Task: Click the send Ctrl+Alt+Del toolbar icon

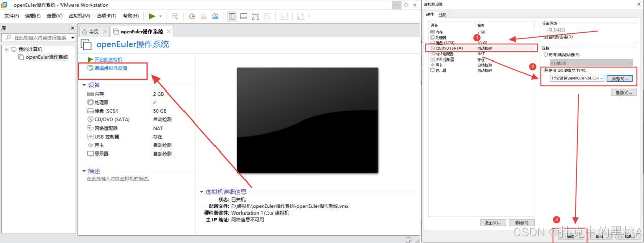Action: (x=175, y=16)
